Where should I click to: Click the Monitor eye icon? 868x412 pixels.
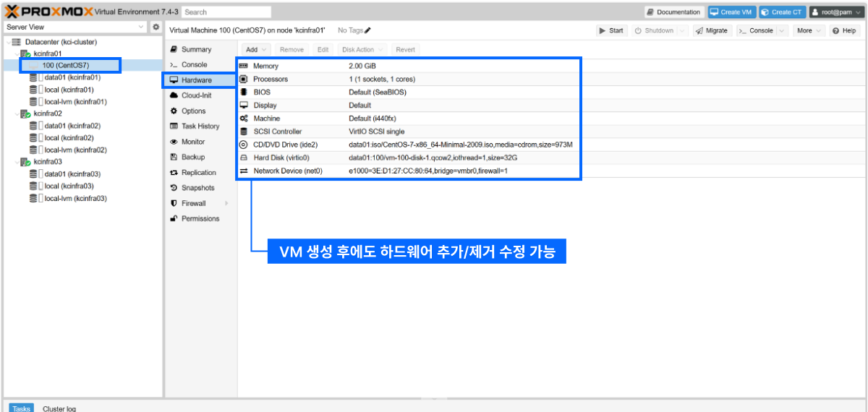pyautogui.click(x=174, y=142)
